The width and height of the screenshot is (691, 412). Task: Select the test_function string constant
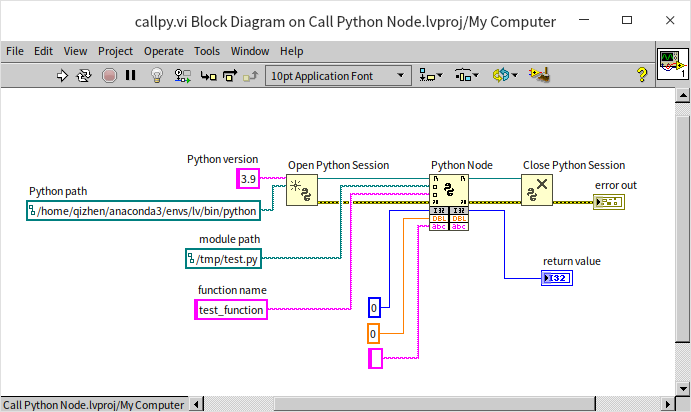pos(231,310)
